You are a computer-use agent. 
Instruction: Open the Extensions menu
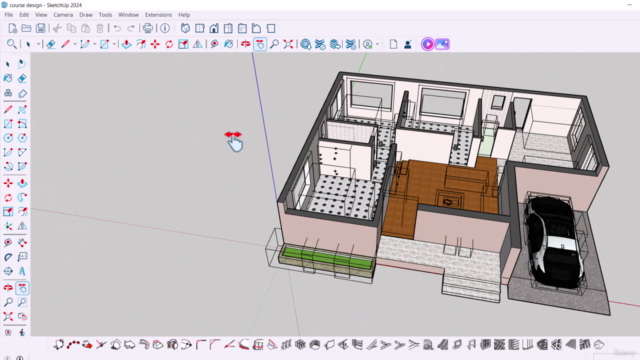click(158, 15)
